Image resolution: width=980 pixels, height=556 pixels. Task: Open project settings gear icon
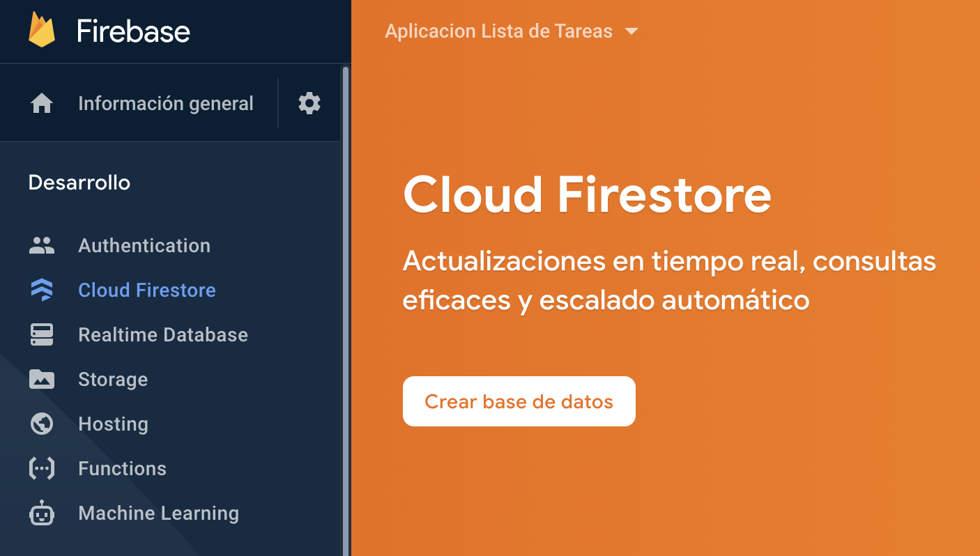(x=309, y=104)
